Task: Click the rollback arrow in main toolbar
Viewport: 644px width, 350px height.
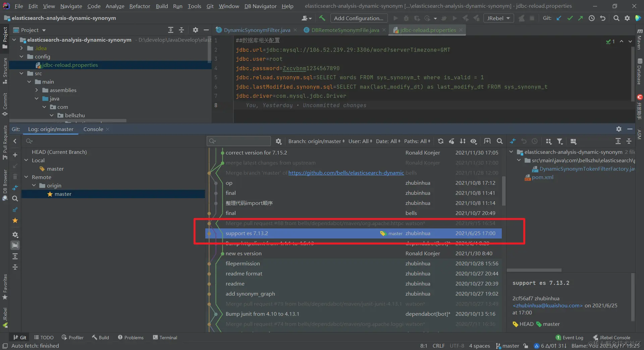Action: (x=603, y=18)
